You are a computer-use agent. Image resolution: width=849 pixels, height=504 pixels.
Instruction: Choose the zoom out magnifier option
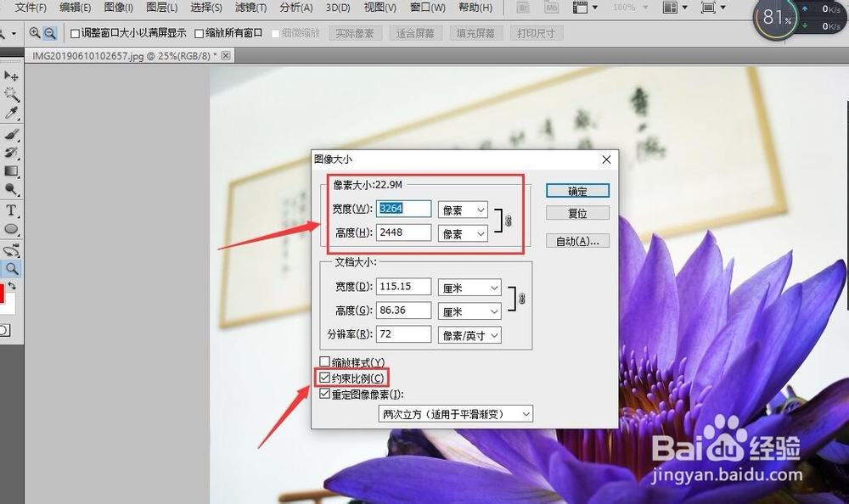pyautogui.click(x=50, y=33)
